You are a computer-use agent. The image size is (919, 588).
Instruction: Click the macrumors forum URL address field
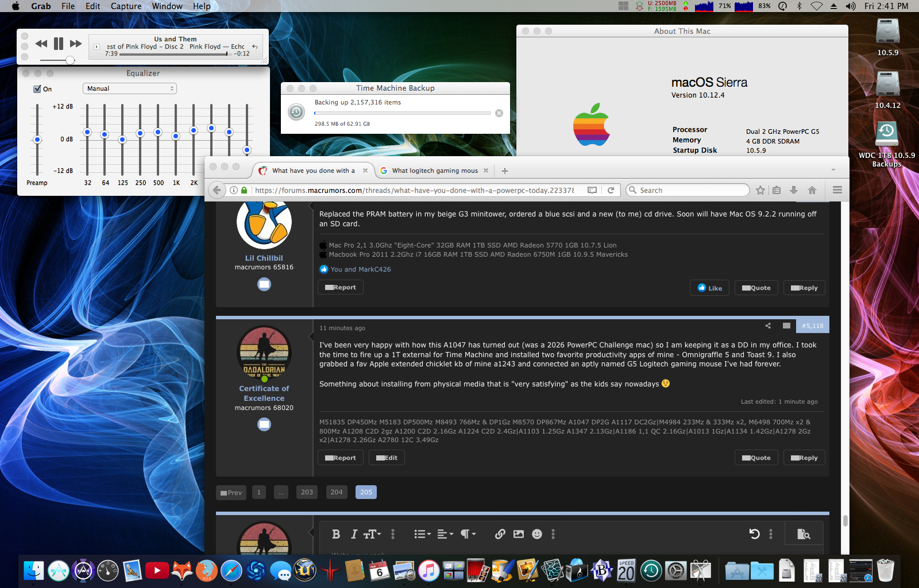coord(414,190)
